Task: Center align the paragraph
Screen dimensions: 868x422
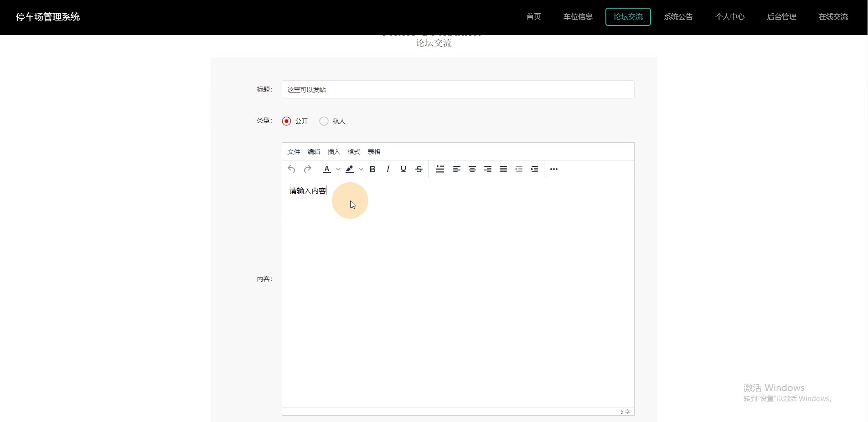Action: [x=472, y=169]
